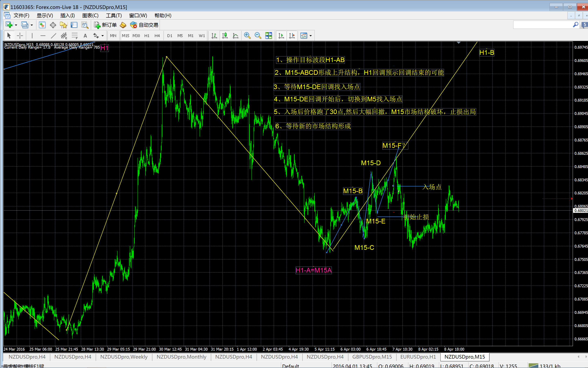The width and height of the screenshot is (588, 368).
Task: Expand the Templates dropdown arrow
Action: pos(311,36)
